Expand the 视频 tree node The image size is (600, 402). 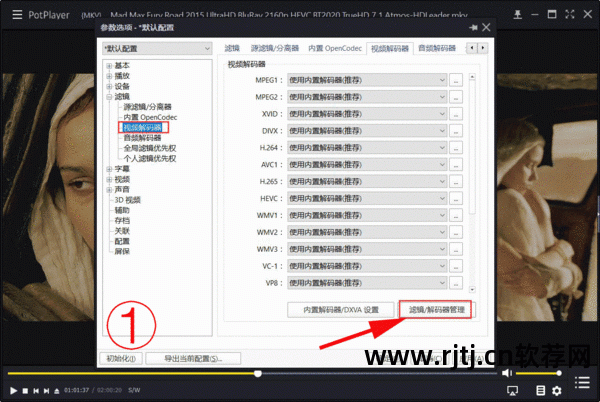coord(109,179)
